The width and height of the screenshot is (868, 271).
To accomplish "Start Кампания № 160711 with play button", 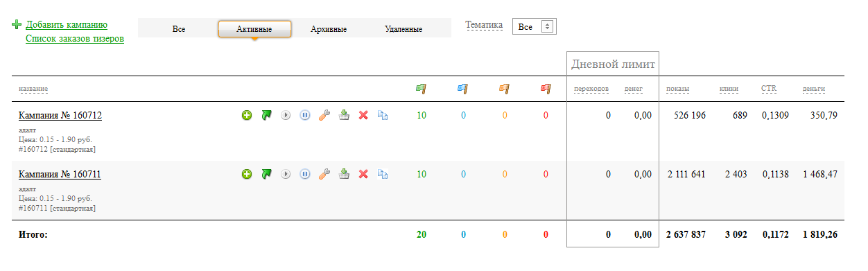I will (x=286, y=174).
